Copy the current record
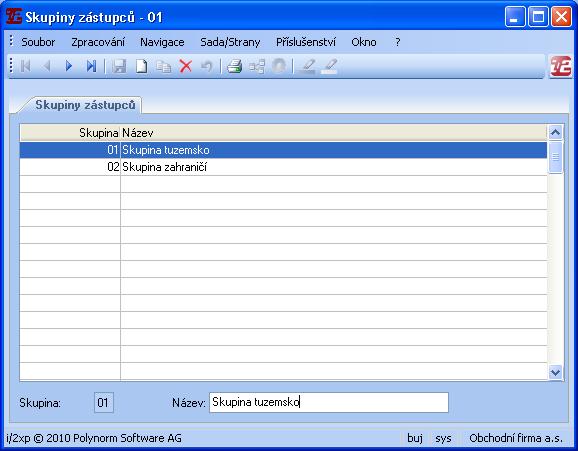 tap(163, 66)
